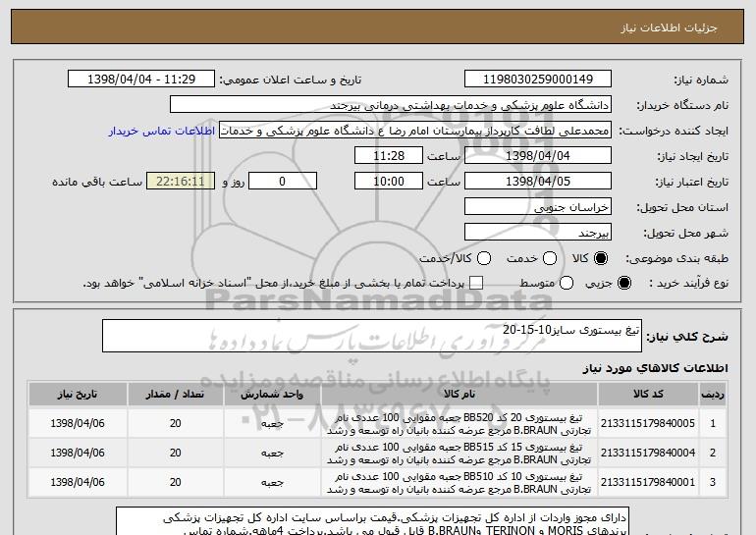The image size is (756, 535).
Task: Select the جزیی purchase type radio
Action: click(x=623, y=283)
